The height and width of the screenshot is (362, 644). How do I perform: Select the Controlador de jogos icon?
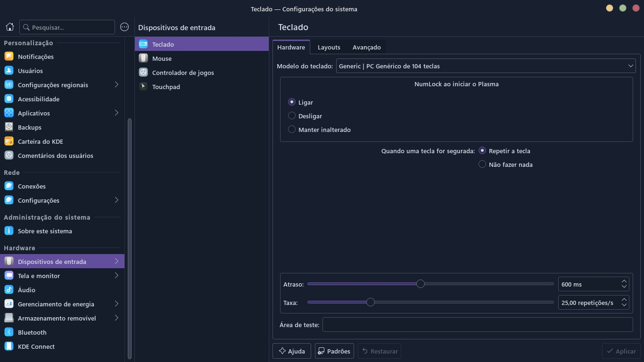pos(143,73)
